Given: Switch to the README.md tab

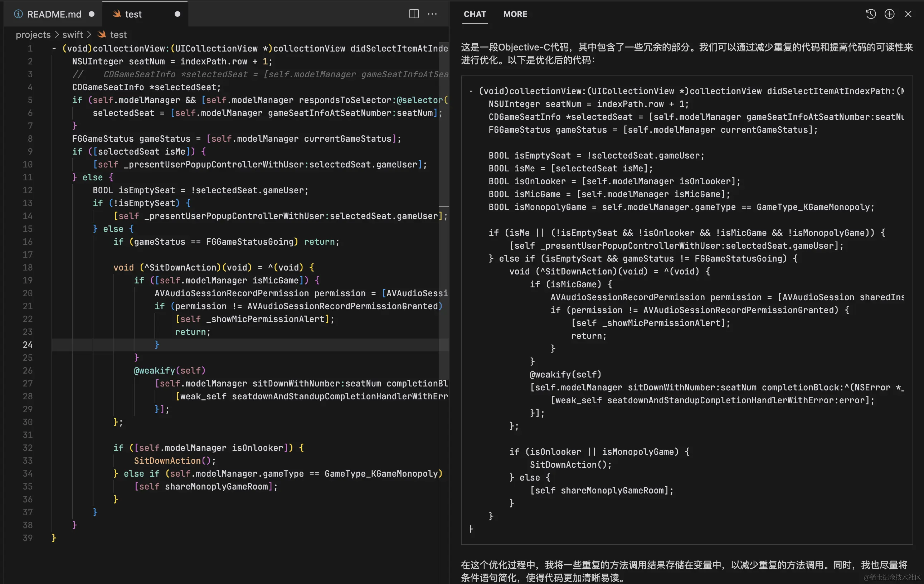Looking at the screenshot, I should click(54, 14).
